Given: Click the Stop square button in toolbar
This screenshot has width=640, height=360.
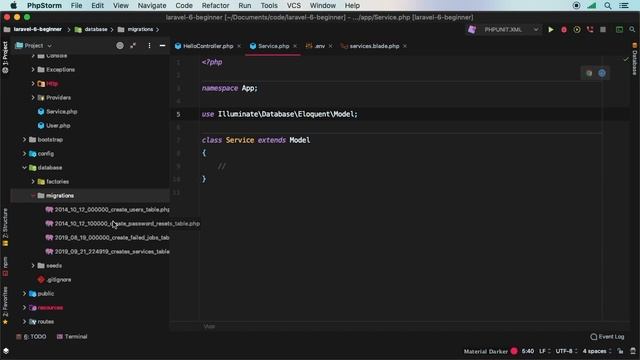Looking at the screenshot, I should [x=603, y=29].
